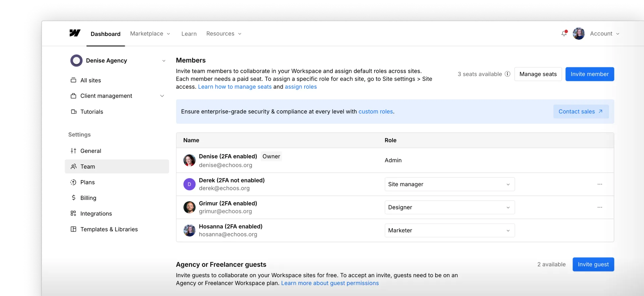
Task: Click the seats available info icon
Action: click(x=507, y=74)
